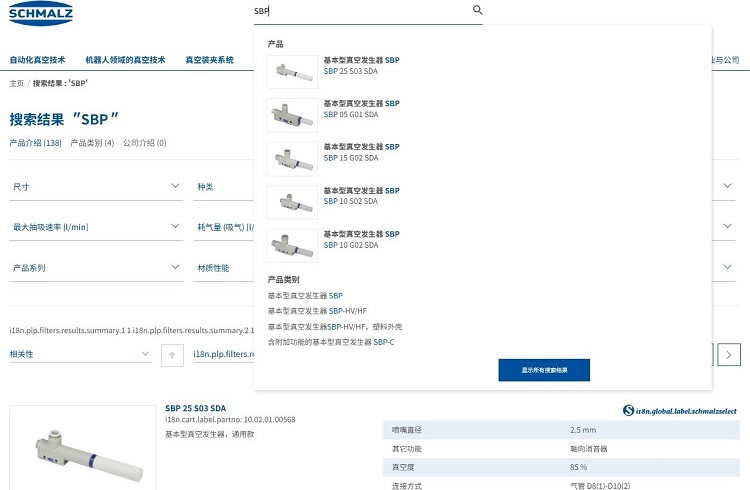The image size is (750, 490).
Task: Click the Schmalz Select badge icon
Action: pos(629,410)
